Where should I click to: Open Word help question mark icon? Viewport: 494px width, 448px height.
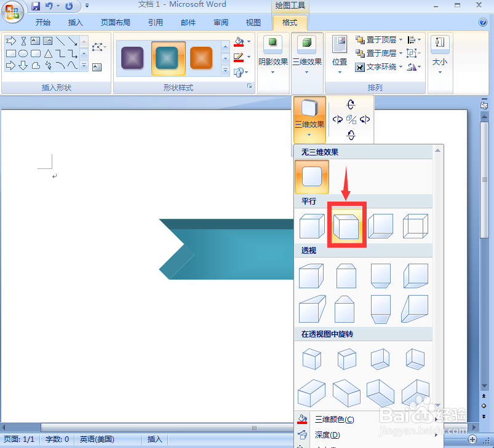[x=483, y=22]
